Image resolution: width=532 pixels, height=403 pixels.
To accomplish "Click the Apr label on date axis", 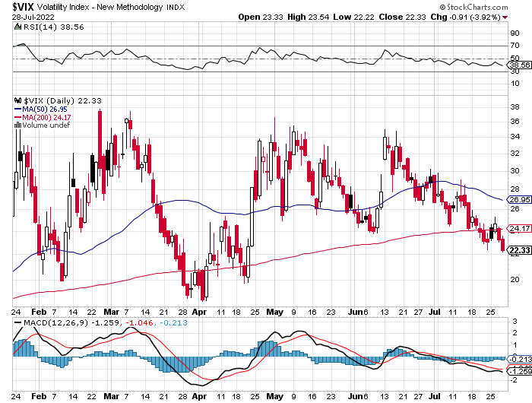I will click(199, 312).
